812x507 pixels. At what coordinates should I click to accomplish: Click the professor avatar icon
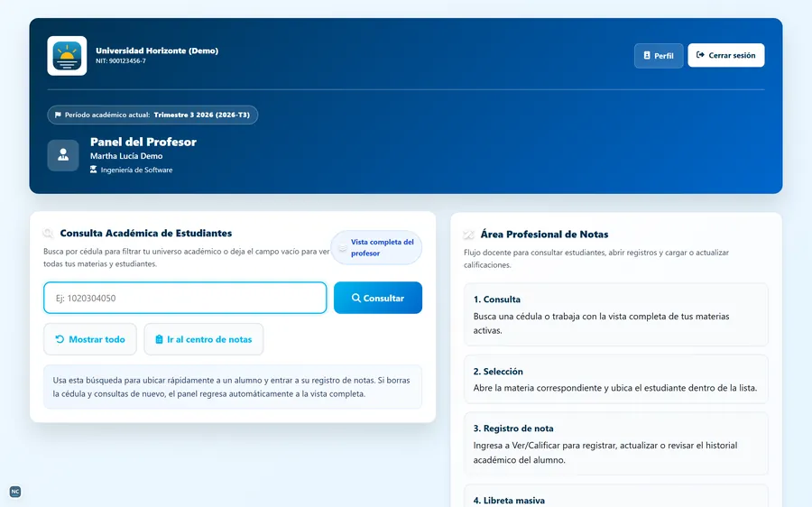point(63,155)
